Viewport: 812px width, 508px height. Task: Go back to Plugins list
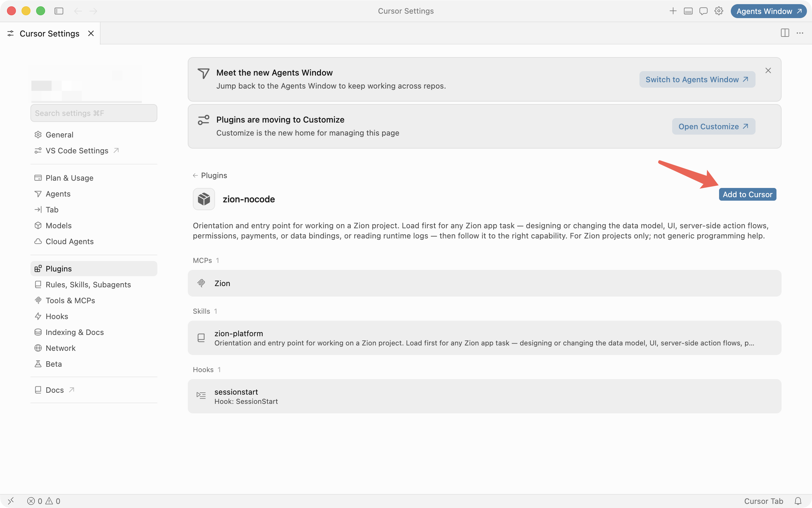(x=210, y=175)
